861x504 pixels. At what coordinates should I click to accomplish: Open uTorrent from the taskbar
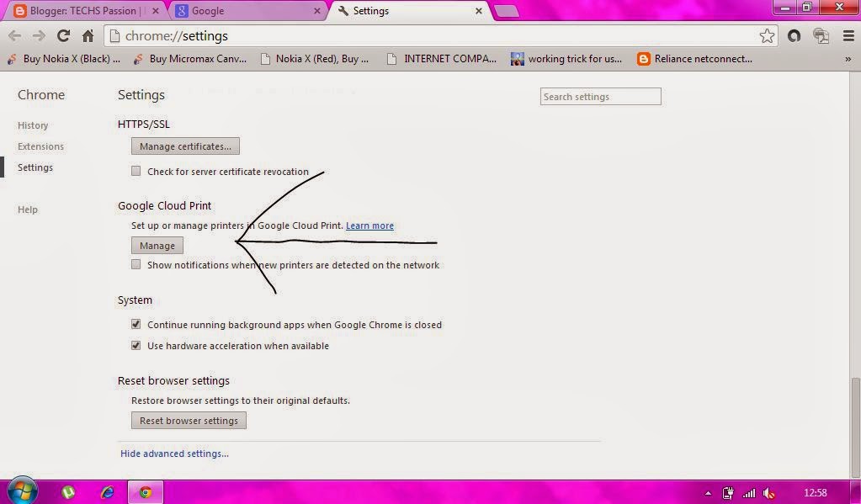point(68,492)
